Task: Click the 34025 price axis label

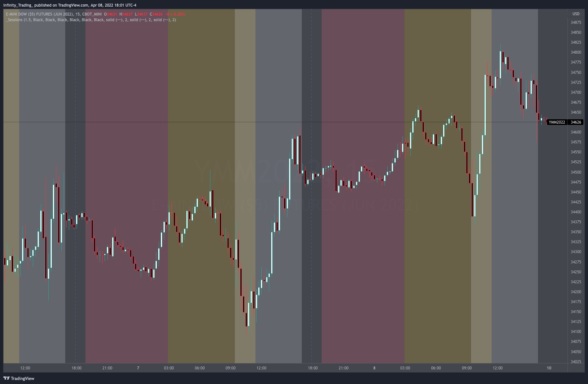Action: (x=576, y=362)
